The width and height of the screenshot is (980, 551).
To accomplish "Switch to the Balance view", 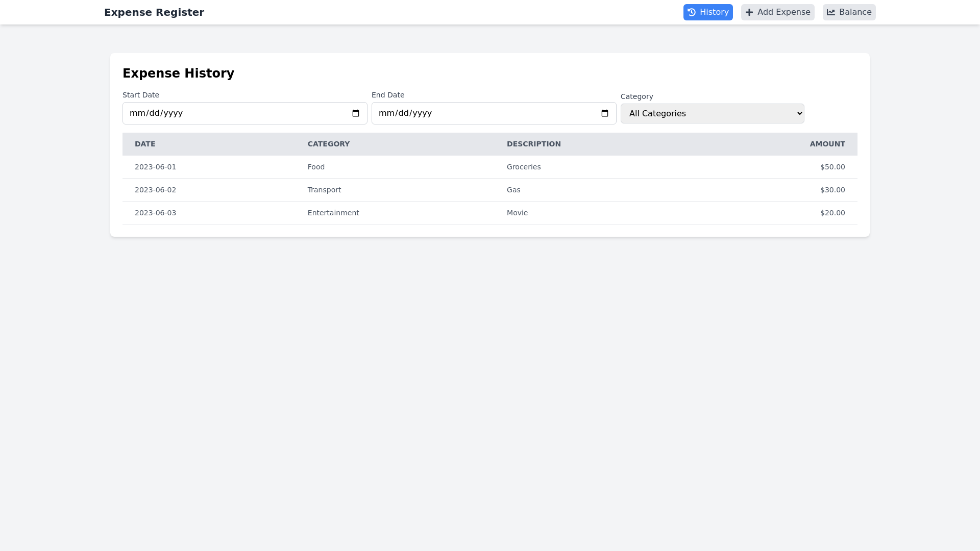I will [x=849, y=12].
